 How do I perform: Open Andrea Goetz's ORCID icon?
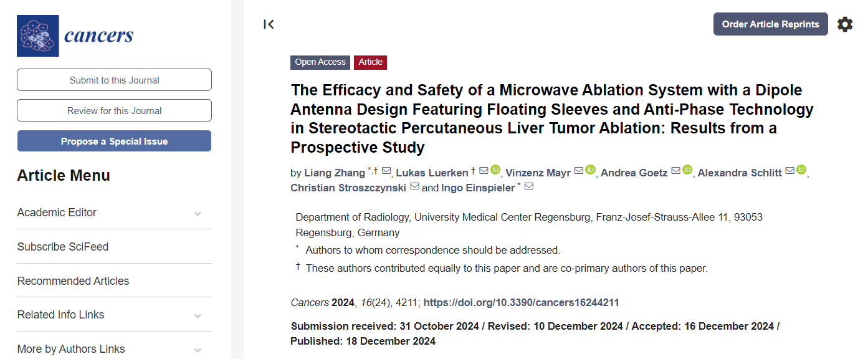687,170
